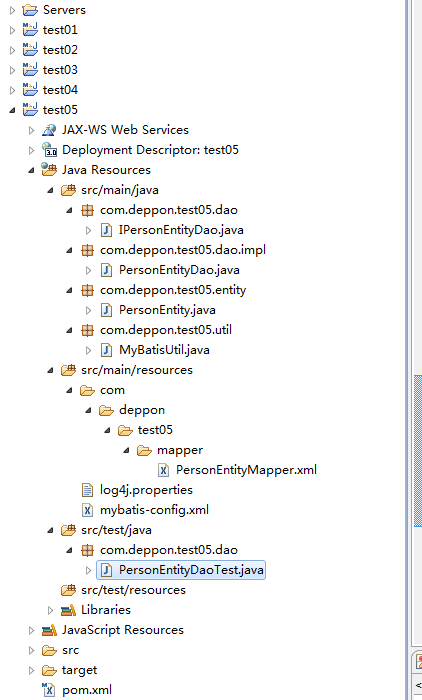
Task: Select test02 project label
Action: tap(60, 50)
